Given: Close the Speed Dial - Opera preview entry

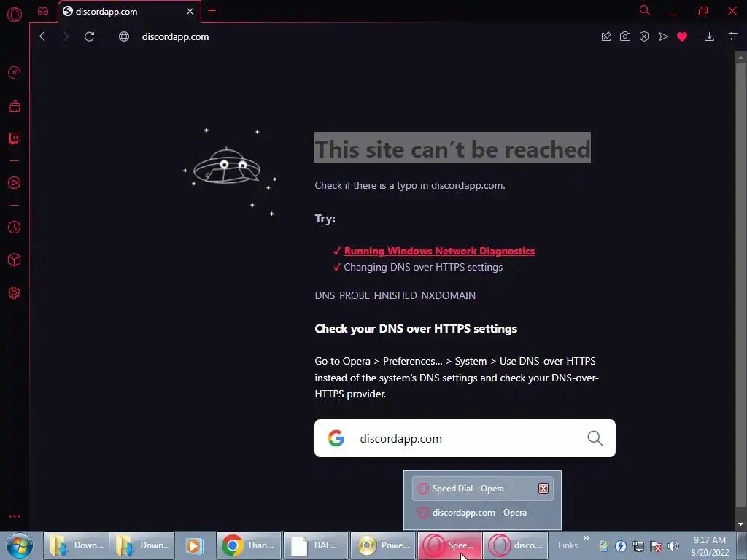Looking at the screenshot, I should click(x=543, y=489).
